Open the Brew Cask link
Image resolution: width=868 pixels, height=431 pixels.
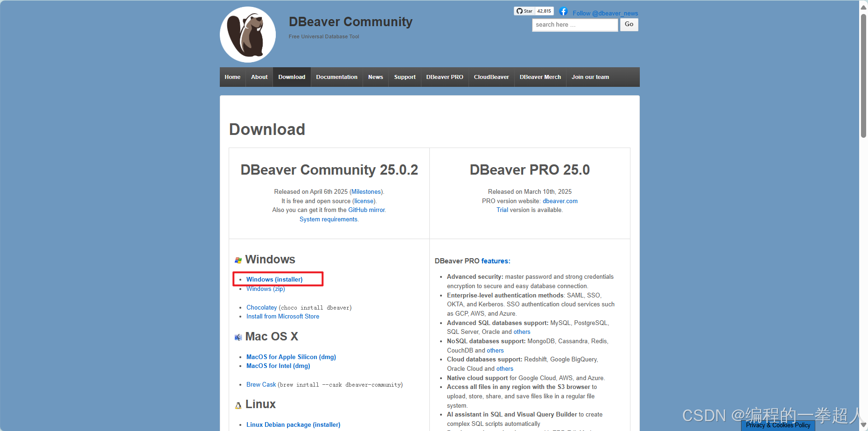tap(261, 385)
